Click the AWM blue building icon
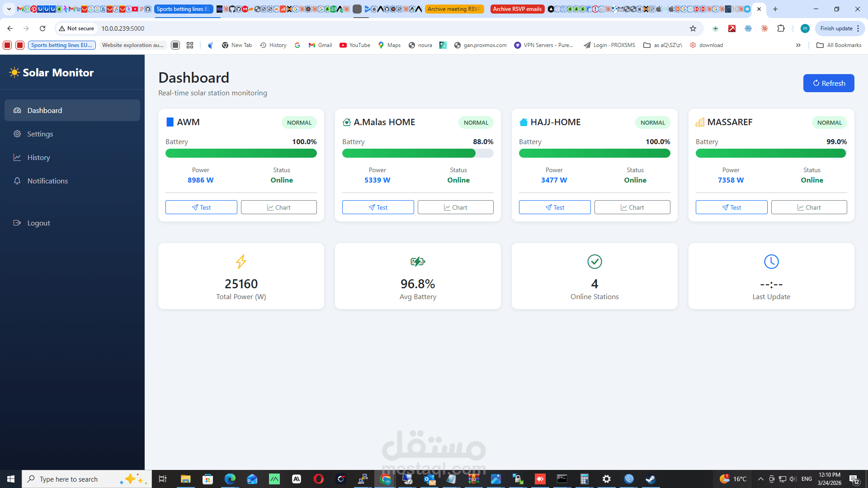This screenshot has height=488, width=868. coord(170,122)
